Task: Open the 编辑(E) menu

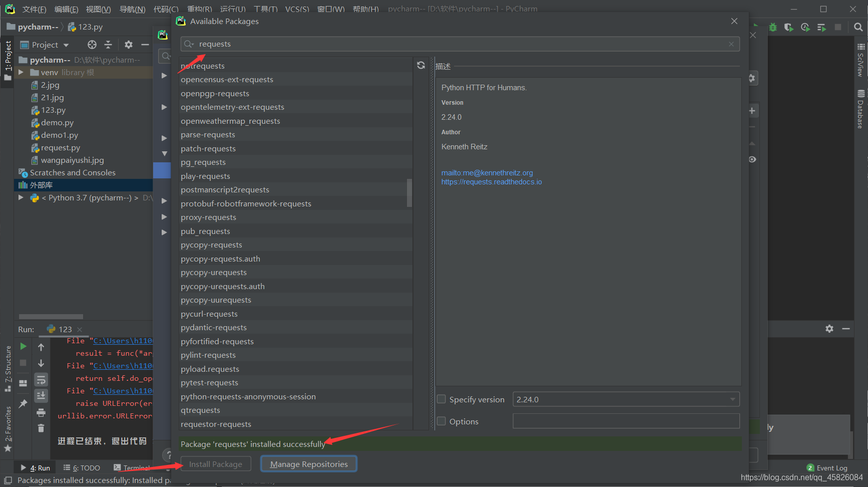Action: (66, 9)
